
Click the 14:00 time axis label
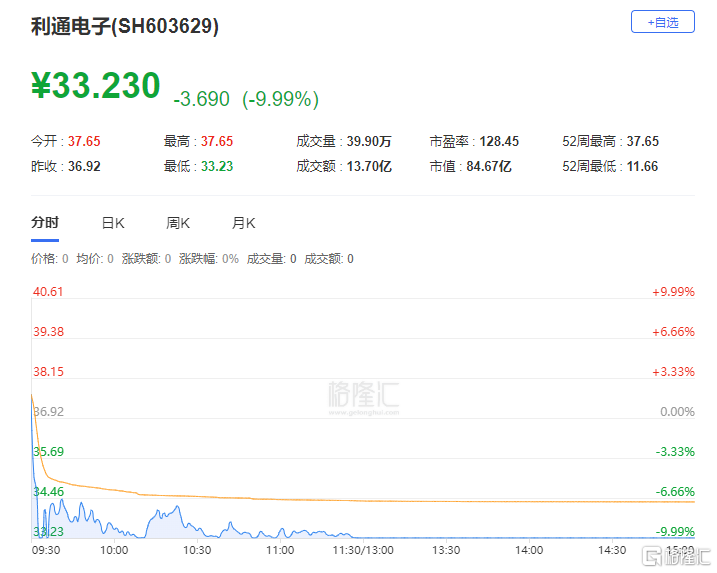[x=529, y=550]
